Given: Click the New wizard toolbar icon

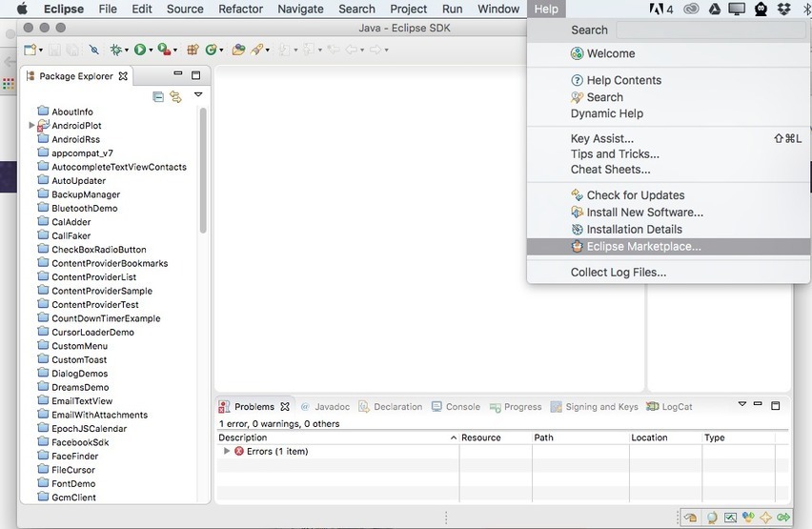Looking at the screenshot, I should (x=30, y=50).
